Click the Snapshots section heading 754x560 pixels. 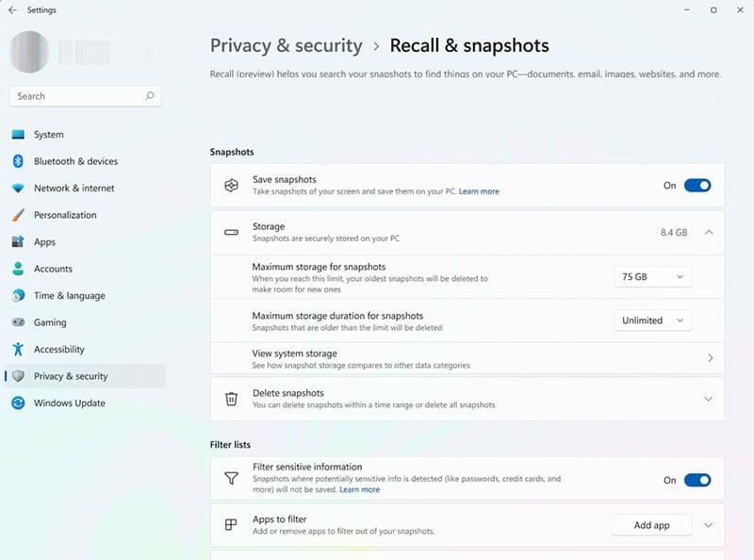coord(232,152)
